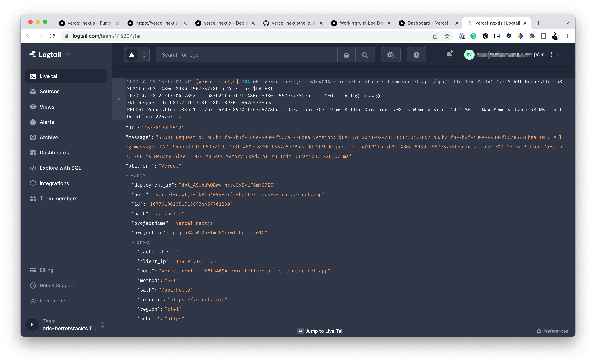Go back in browser history
The image size is (596, 364).
tap(29, 36)
